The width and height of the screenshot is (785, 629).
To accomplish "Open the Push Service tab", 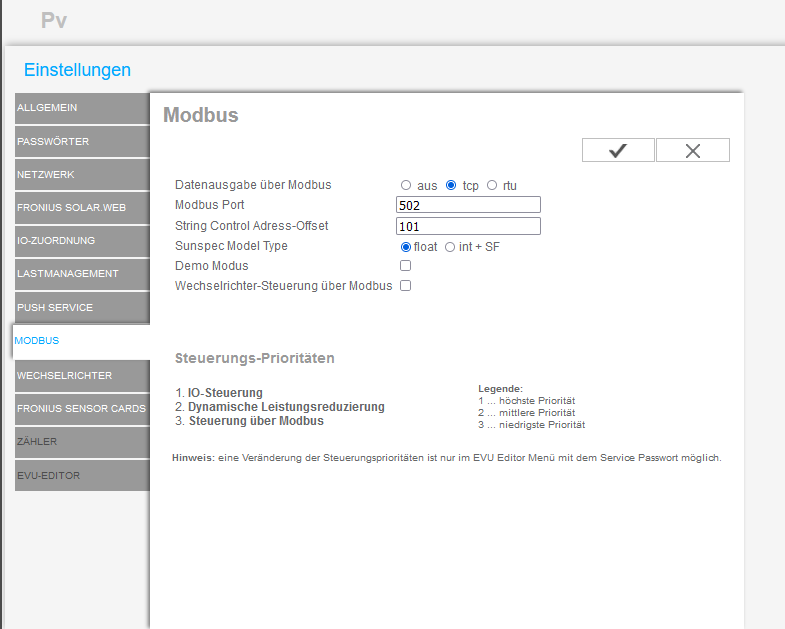I will (81, 308).
